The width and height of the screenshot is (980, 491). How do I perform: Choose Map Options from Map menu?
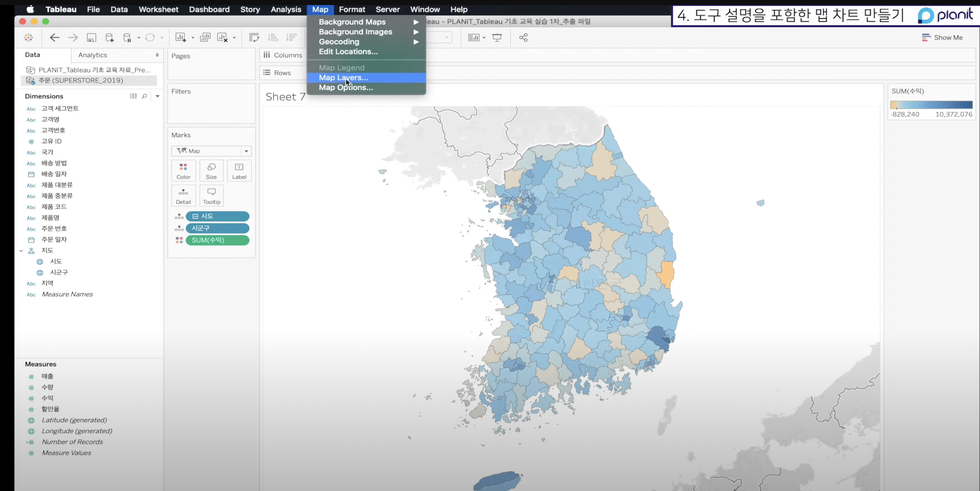click(x=367, y=88)
